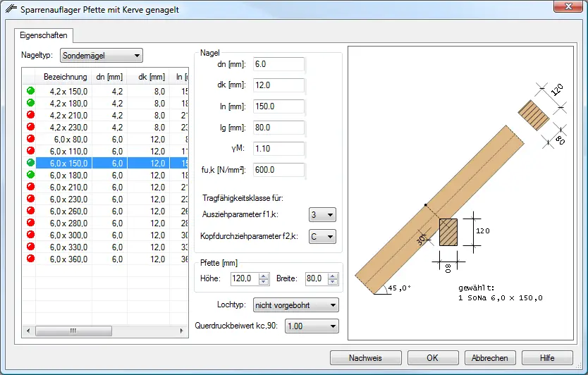588x375 pixels.
Task: Click the dn [mm] input field
Action: (278, 64)
